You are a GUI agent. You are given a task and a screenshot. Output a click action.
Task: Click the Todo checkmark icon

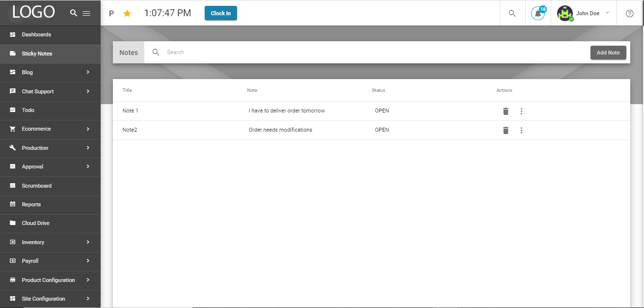point(13,110)
